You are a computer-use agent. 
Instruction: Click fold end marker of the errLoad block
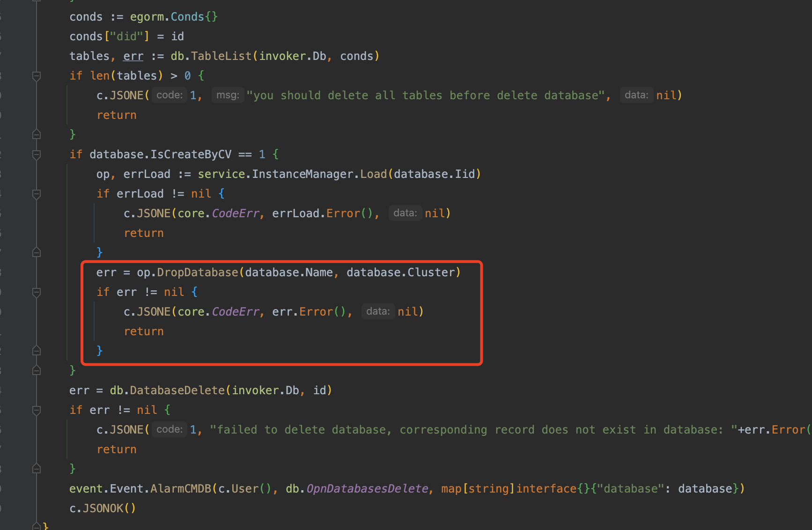(x=37, y=252)
